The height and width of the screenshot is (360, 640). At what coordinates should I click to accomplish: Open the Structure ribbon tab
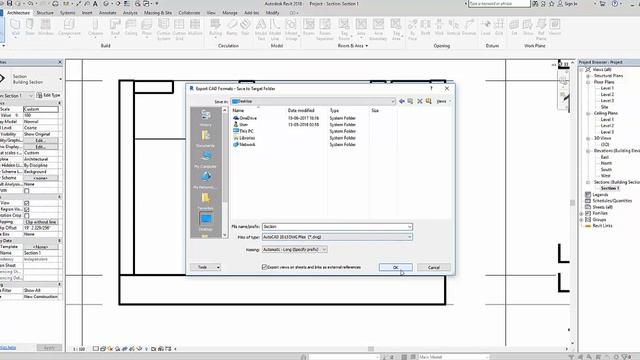(x=45, y=13)
